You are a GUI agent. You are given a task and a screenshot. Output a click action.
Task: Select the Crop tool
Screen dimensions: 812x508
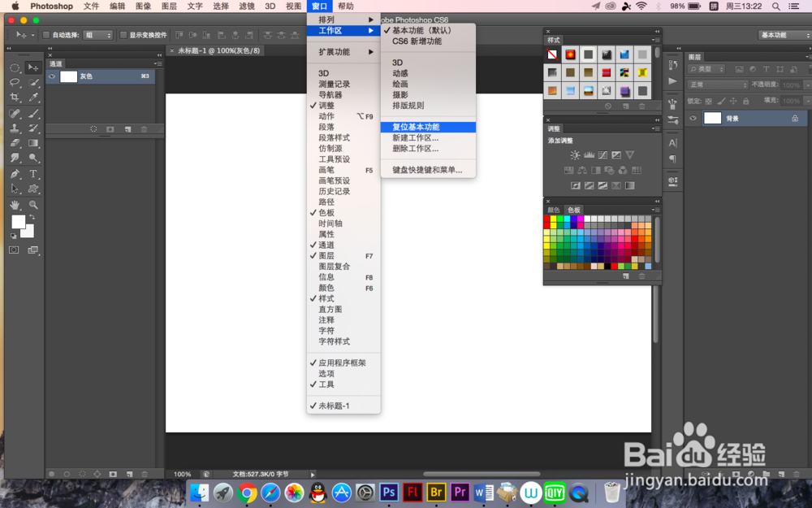click(15, 97)
